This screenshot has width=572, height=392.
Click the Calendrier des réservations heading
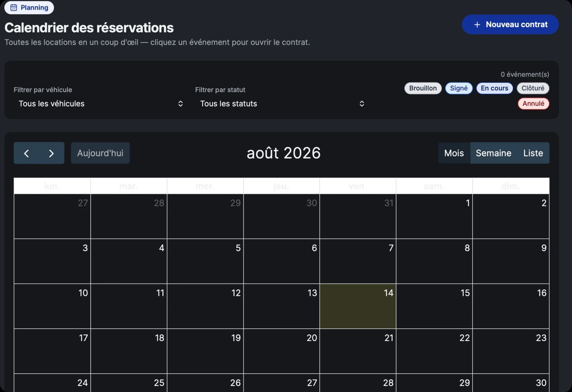coord(89,28)
